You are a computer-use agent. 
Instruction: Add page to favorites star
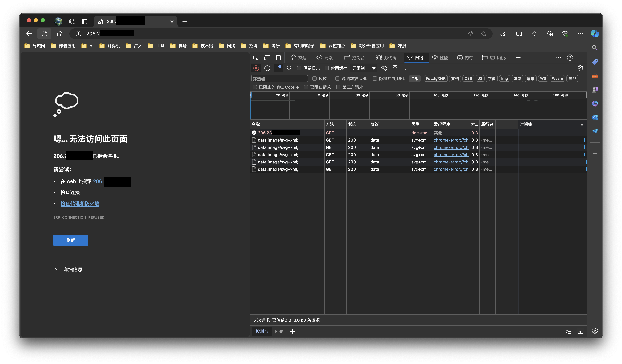(x=484, y=33)
